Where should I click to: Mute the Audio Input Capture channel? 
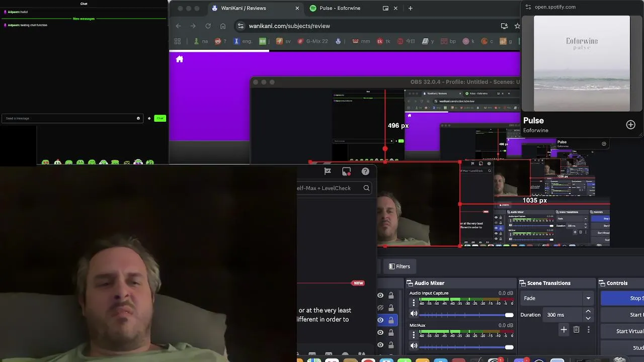414,314
